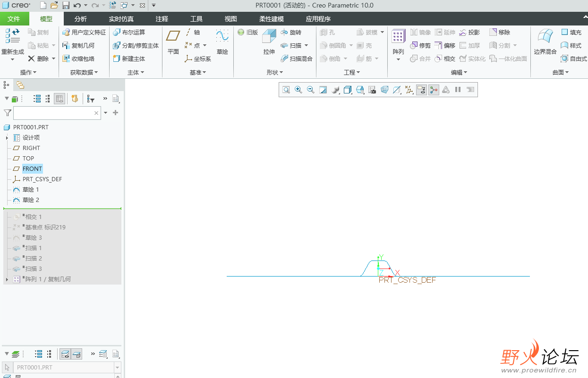Select the Offset (偏移) tool
Viewport: 588px width, 378px height.
click(445, 45)
